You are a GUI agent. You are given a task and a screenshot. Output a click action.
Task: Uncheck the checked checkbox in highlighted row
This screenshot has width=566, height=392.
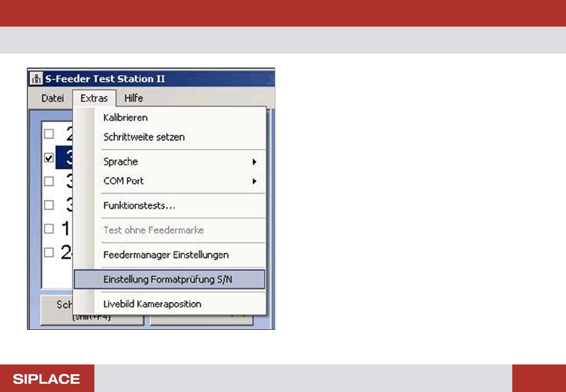49,158
